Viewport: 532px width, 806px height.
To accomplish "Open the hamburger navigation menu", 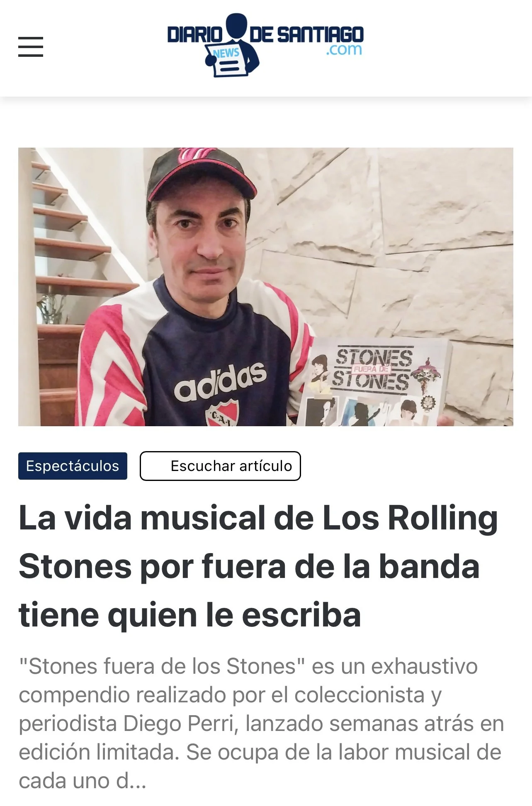I will pos(31,47).
